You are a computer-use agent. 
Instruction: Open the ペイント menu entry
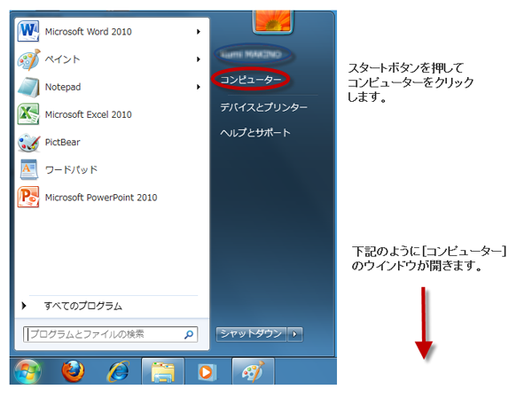(110, 59)
